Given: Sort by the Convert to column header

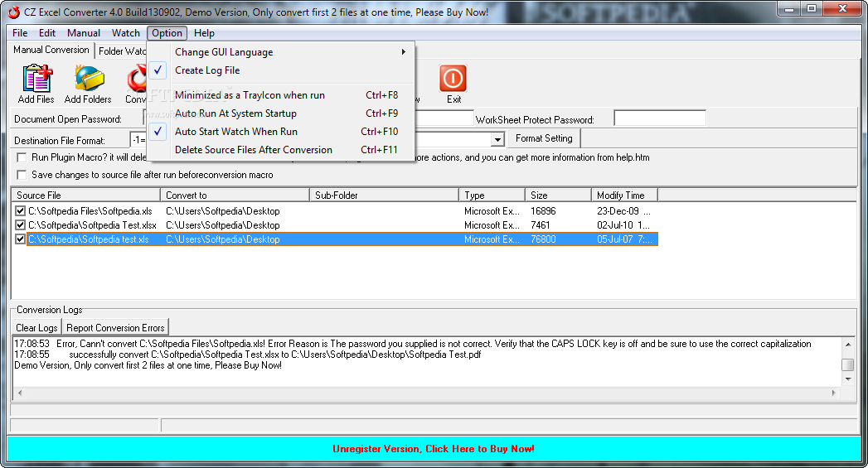Looking at the screenshot, I should 235,195.
